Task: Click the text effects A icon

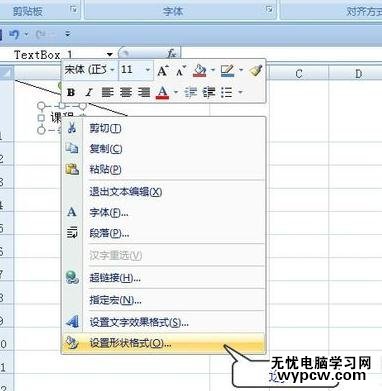Action: tap(72, 322)
